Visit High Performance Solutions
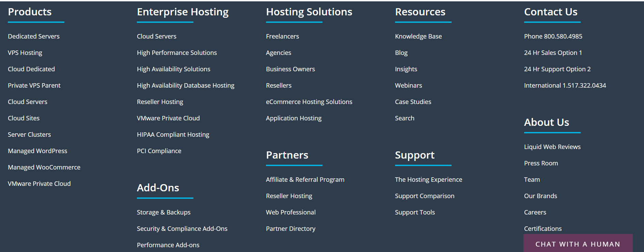644x252 pixels. 177,53
